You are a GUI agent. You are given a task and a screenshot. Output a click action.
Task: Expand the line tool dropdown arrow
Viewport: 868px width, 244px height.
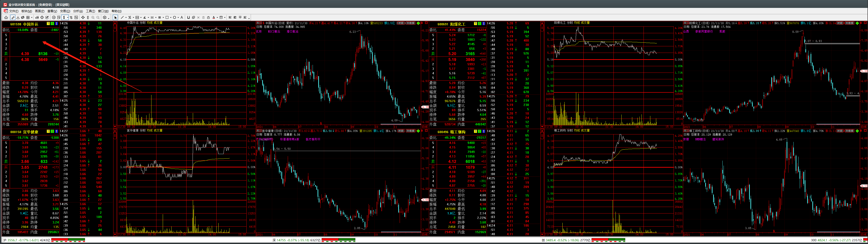[126, 18]
